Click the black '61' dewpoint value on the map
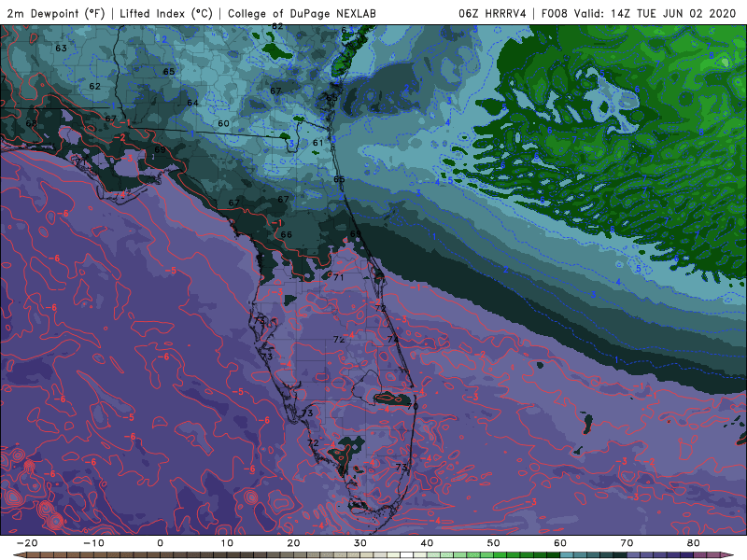The height and width of the screenshot is (560, 747). click(x=317, y=143)
